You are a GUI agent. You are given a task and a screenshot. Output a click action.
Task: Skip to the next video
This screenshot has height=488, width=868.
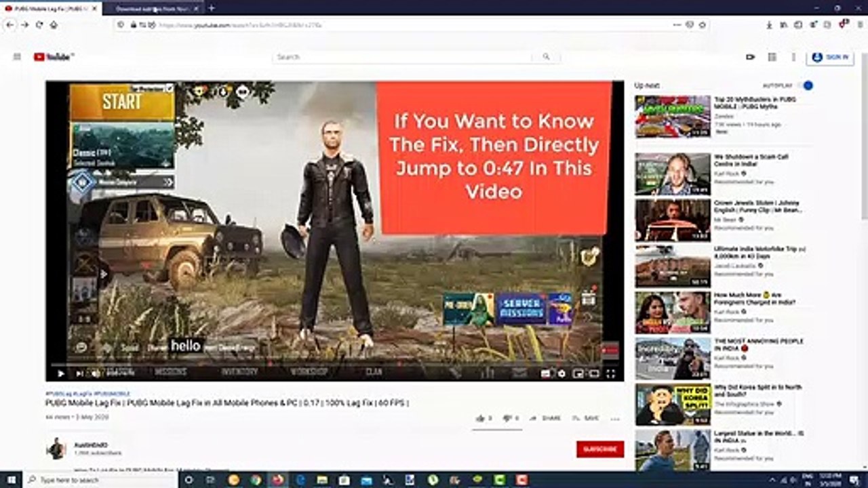point(79,373)
